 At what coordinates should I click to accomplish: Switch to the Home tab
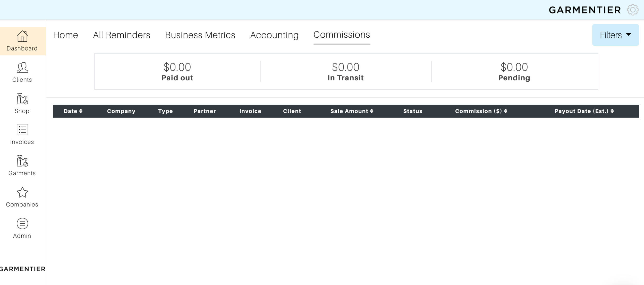pyautogui.click(x=65, y=35)
